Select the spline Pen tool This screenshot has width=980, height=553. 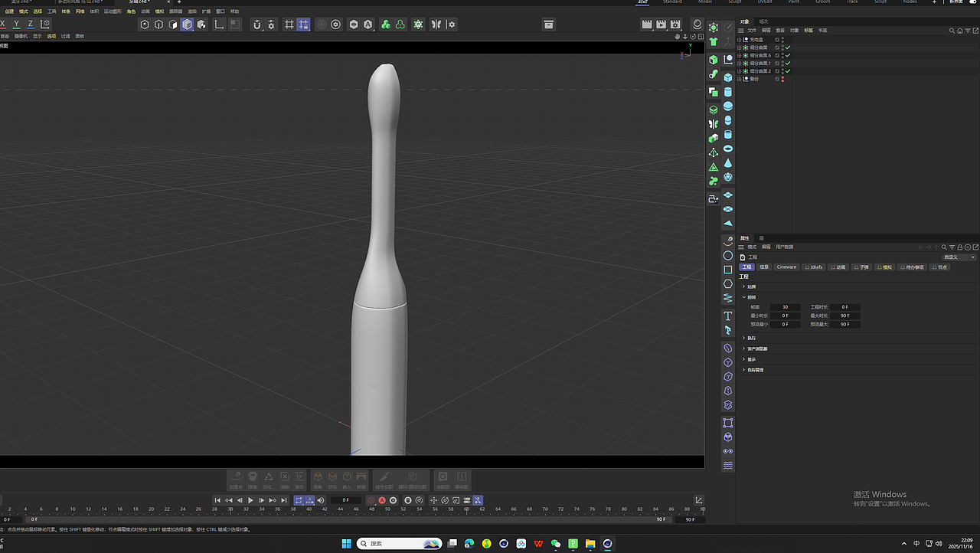coord(728,241)
